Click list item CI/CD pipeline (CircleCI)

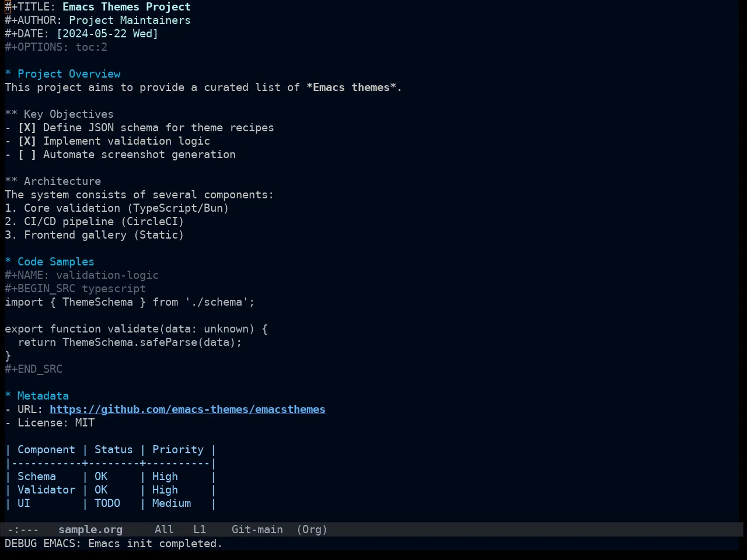[x=104, y=222]
